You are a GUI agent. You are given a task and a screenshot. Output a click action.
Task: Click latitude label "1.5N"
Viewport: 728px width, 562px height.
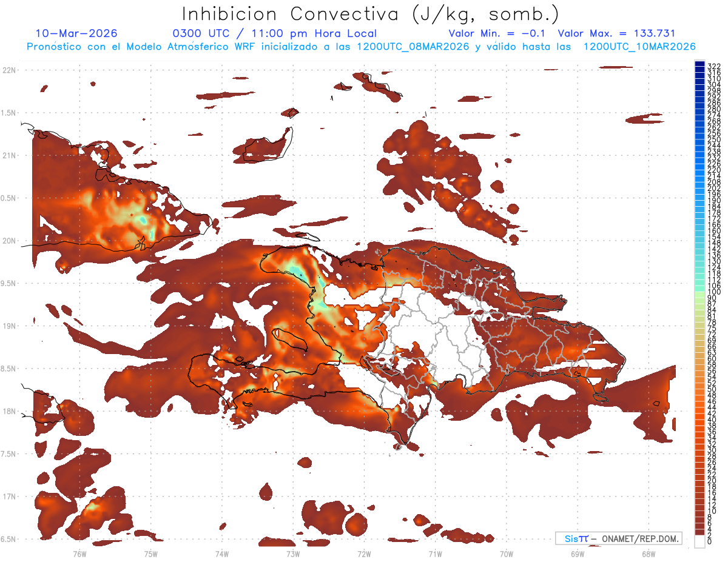coord(8,113)
